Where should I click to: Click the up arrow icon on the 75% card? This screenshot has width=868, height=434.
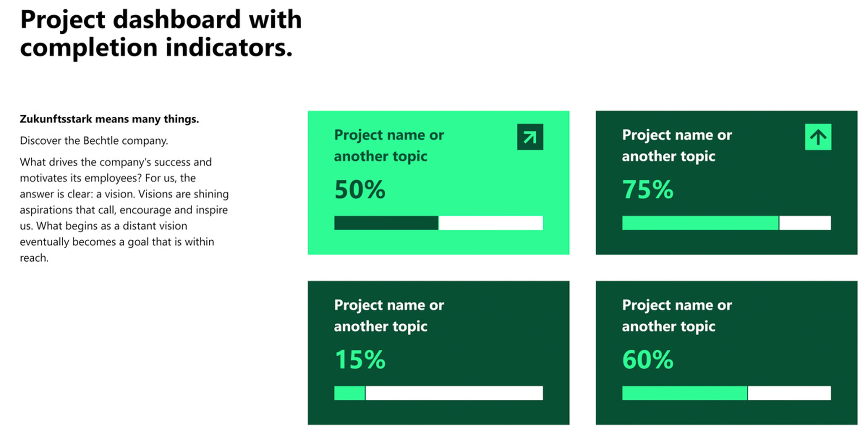818,137
